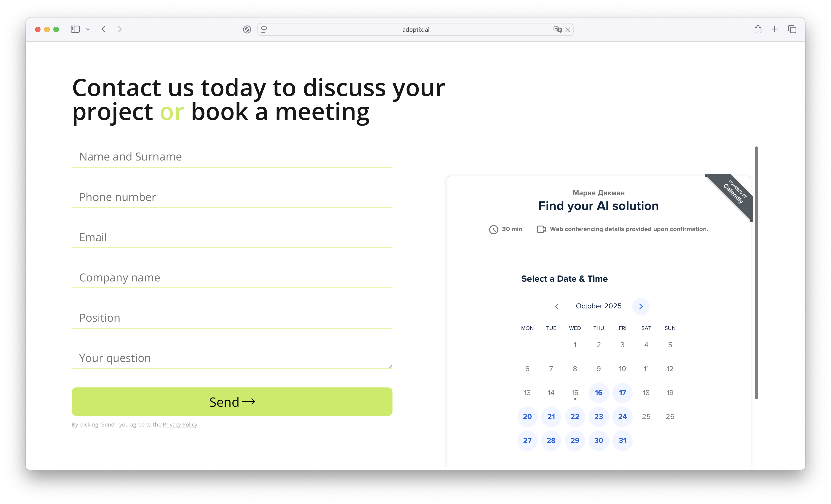Go back to the previous page
831x504 pixels.
(104, 29)
